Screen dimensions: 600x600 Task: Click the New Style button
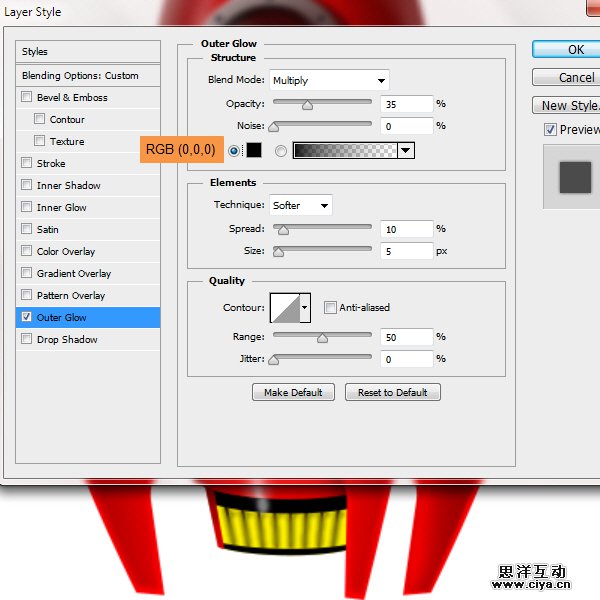566,105
